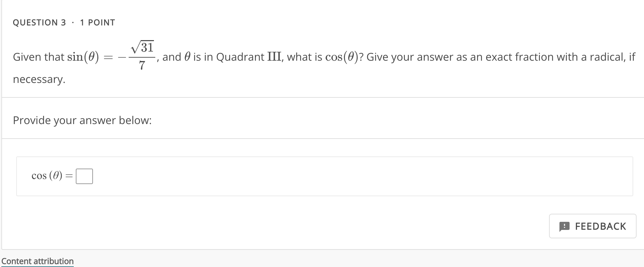Click the exact fraction instruction text
Image resolution: width=644 pixels, height=267 pixels.
pyautogui.click(x=502, y=57)
